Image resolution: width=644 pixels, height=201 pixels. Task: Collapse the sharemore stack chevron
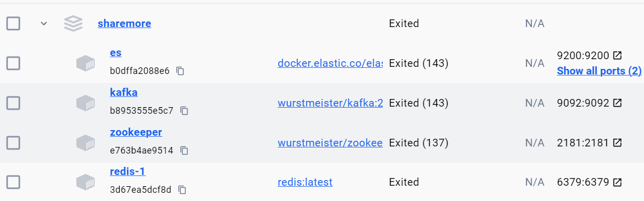(44, 23)
